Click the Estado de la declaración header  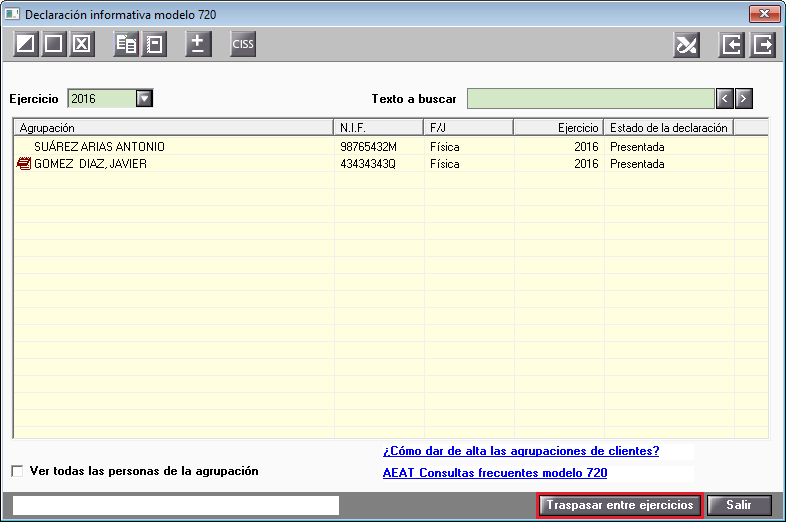click(669, 128)
